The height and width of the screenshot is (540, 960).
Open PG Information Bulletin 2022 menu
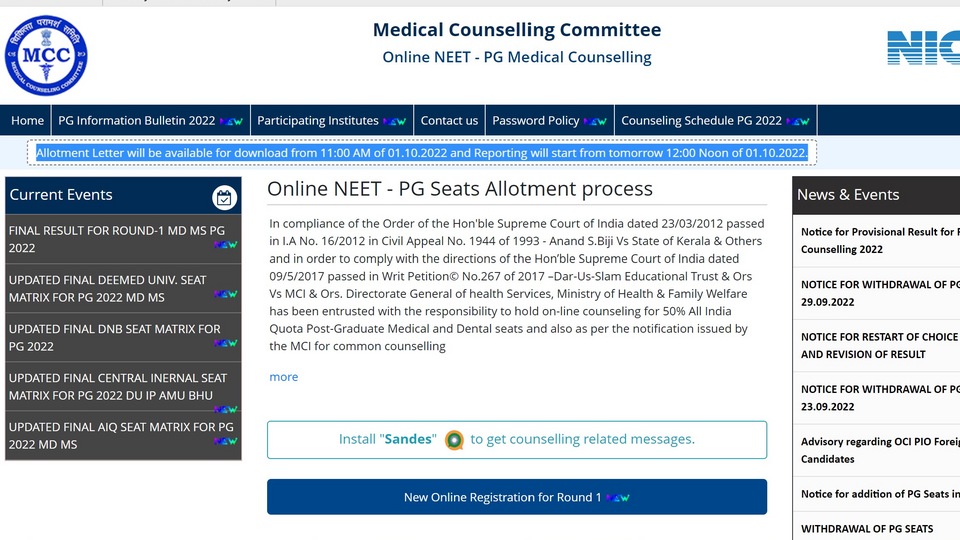(x=151, y=121)
